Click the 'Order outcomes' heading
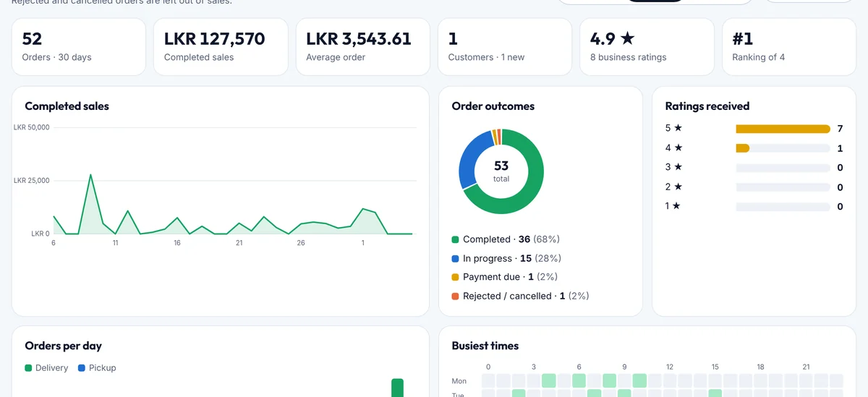868x397 pixels. tap(493, 106)
